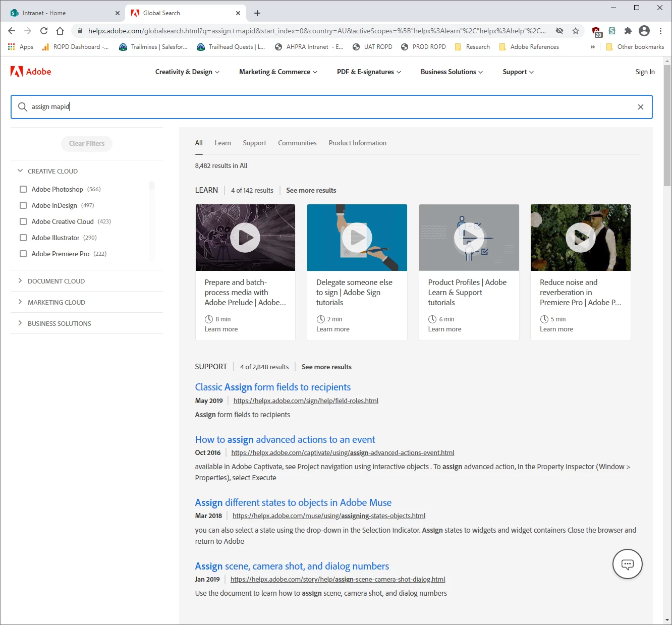The width and height of the screenshot is (672, 625).
Task: Click the Clear Filters button
Action: tap(87, 143)
